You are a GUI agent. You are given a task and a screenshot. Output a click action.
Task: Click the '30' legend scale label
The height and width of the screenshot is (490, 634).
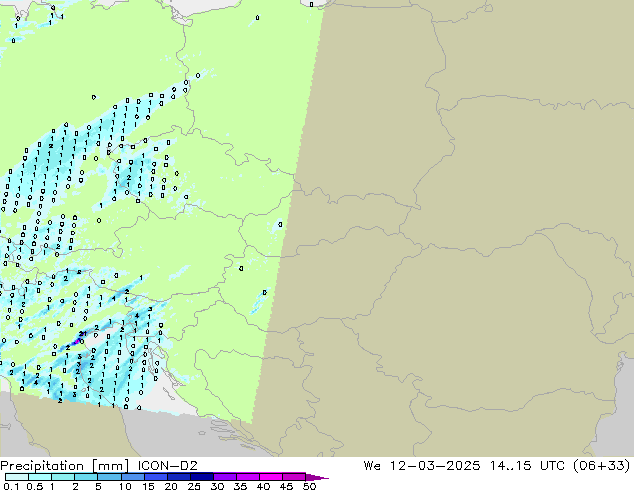pos(217,486)
